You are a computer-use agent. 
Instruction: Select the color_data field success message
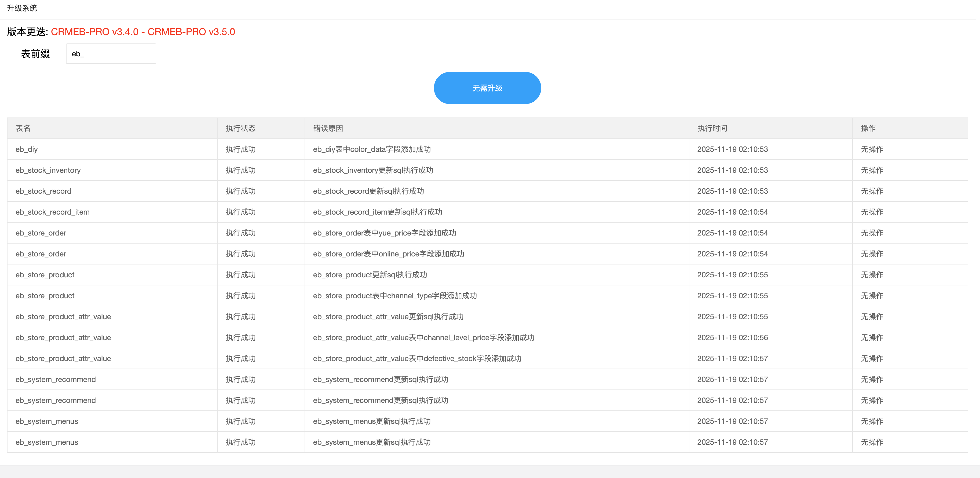point(372,149)
